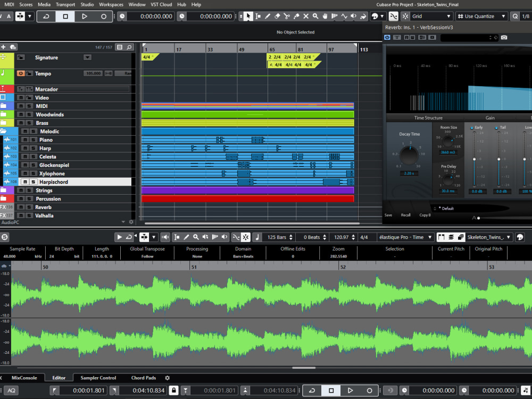Screen dimensions: 532x399
Task: Select the Color tool
Action: point(363,16)
